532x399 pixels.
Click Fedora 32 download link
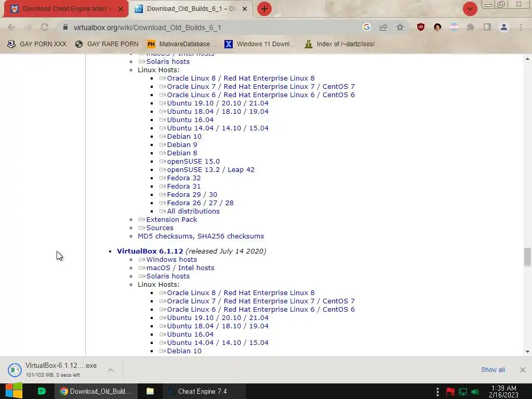183,178
